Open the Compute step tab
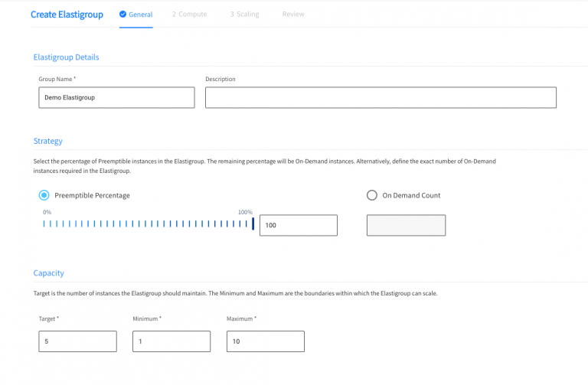The height and width of the screenshot is (385, 588). pos(189,15)
